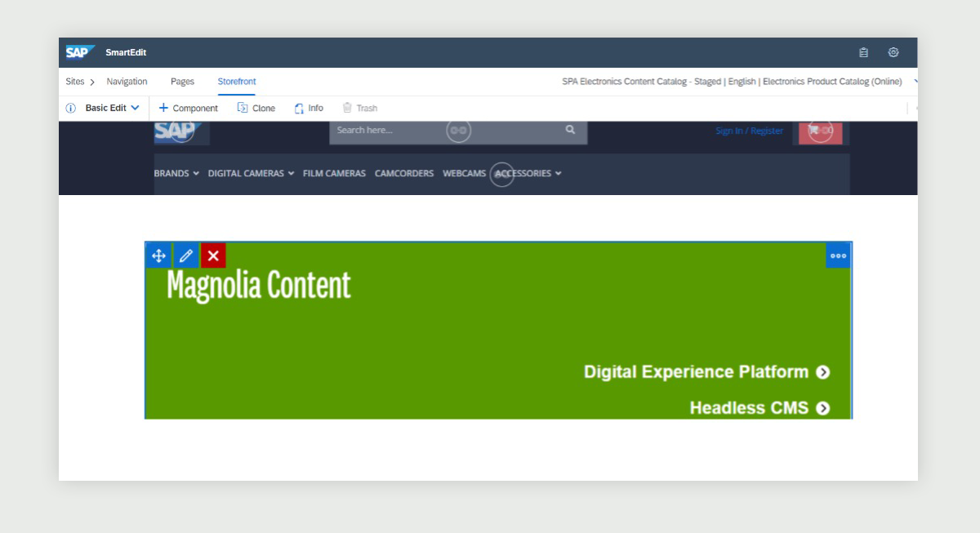Open the Digital Experience Platform link
The height and width of the screenshot is (533, 980).
(x=706, y=372)
